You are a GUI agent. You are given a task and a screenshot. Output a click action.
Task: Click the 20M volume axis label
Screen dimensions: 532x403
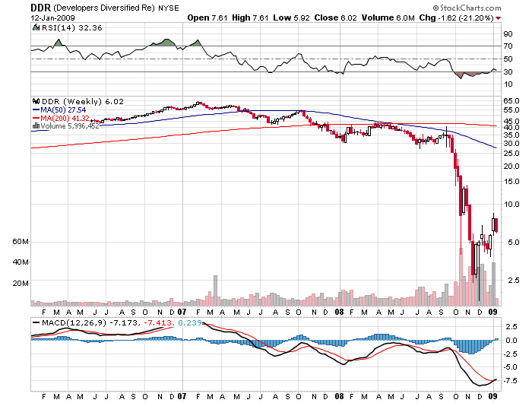(21, 283)
